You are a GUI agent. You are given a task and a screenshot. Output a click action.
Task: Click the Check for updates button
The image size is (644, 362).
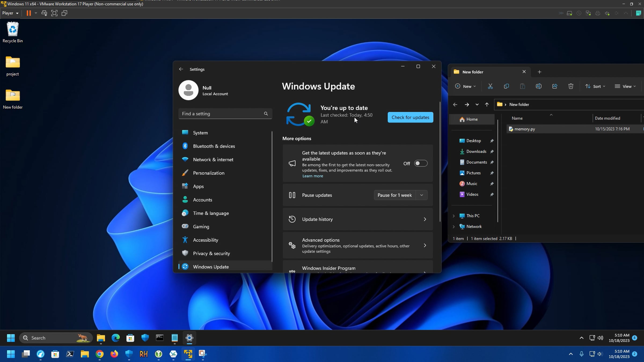(410, 117)
